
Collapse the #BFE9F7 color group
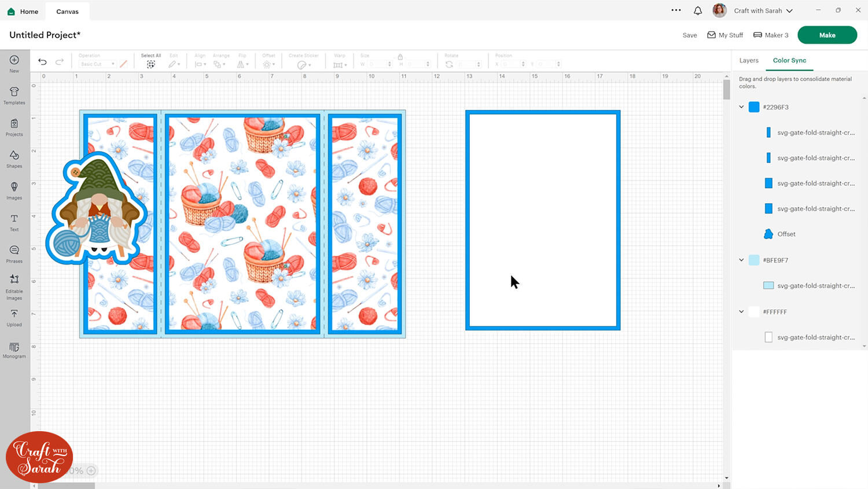tap(741, 260)
